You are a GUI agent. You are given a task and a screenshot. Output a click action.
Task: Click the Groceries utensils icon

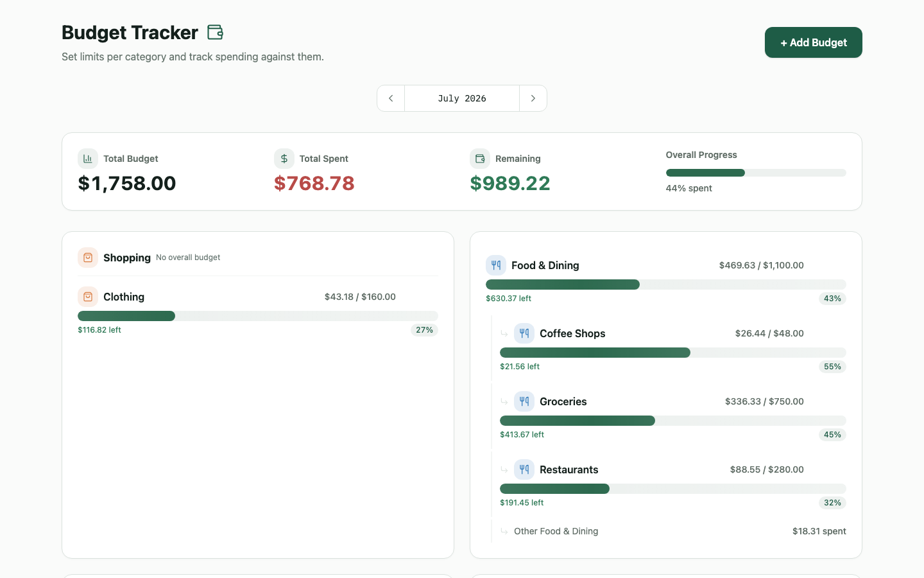[524, 401]
